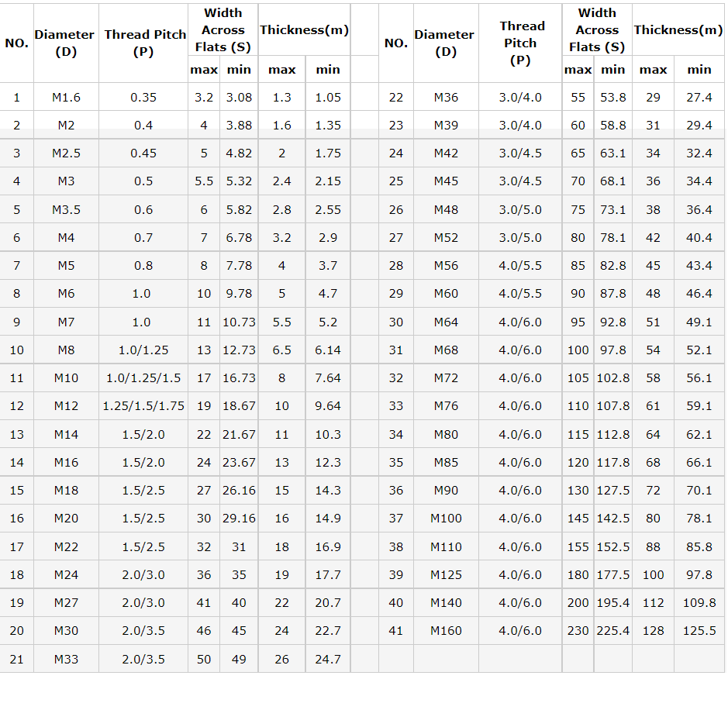The width and height of the screenshot is (728, 710).
Task: Select the M36 diameter cell
Action: [x=446, y=97]
